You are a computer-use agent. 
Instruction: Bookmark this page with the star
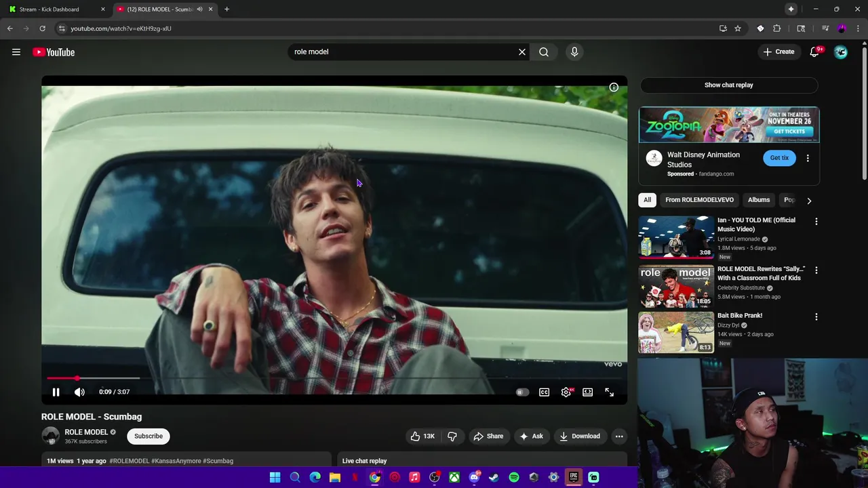tap(738, 28)
